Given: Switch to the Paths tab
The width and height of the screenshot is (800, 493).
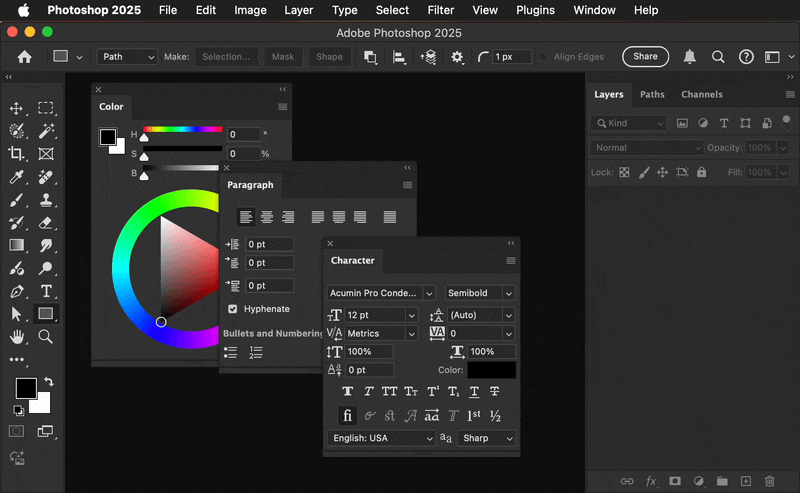Looking at the screenshot, I should tap(652, 94).
